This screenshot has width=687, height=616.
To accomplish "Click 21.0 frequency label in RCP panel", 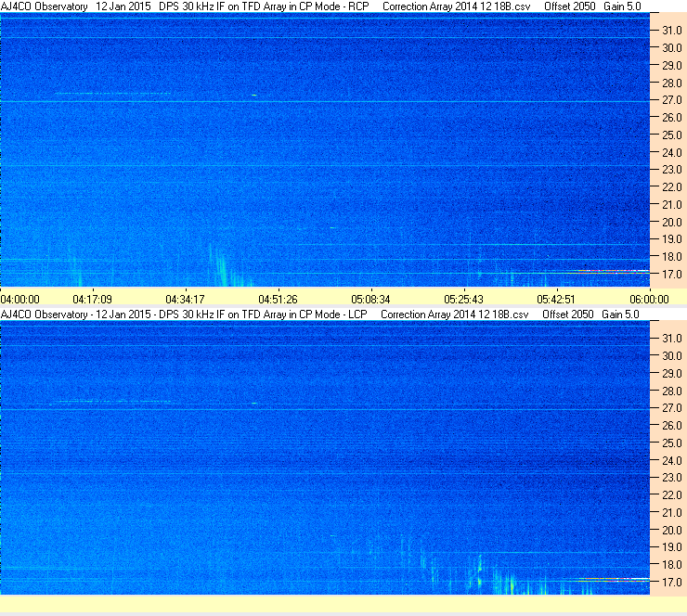I will point(671,205).
